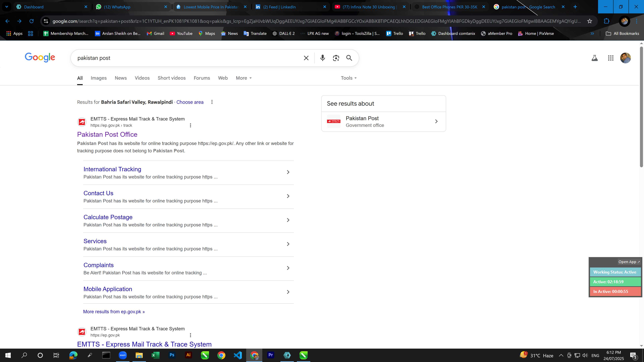644x362 pixels.
Task: Go back to previous page
Action: point(8,21)
